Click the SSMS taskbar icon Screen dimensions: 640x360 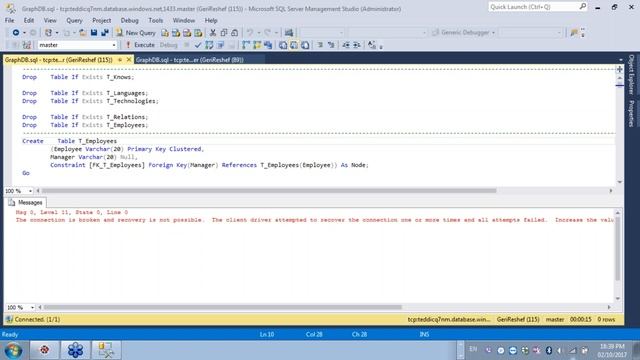point(106,350)
